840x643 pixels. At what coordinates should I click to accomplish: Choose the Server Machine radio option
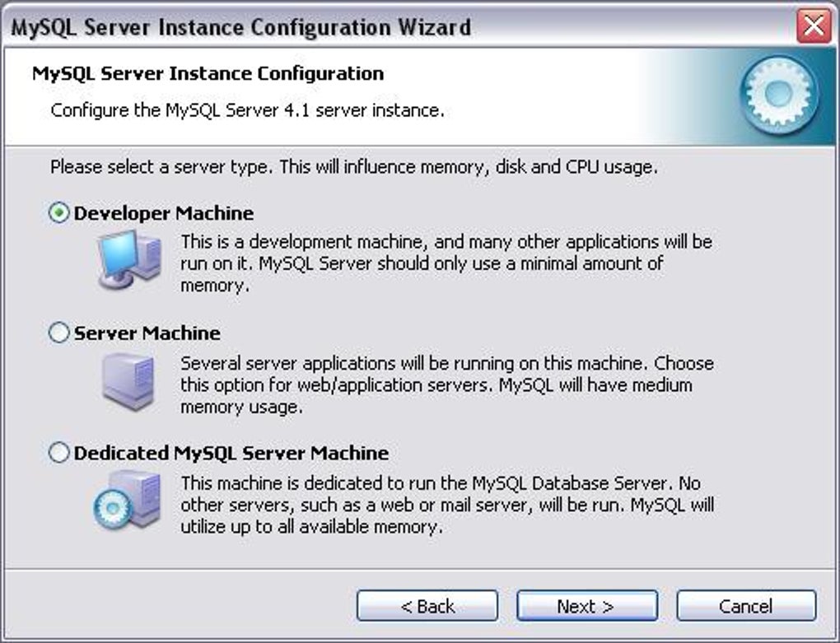tap(59, 333)
